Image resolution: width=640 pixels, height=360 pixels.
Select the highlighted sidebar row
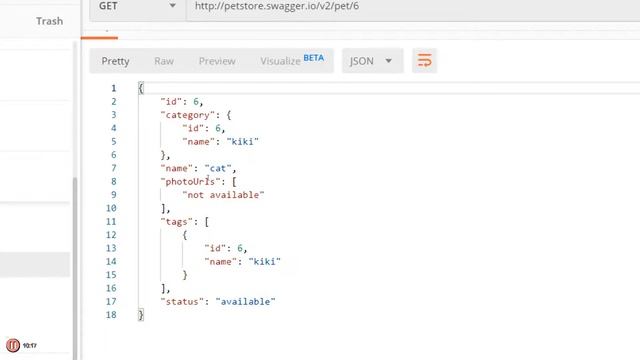35,264
